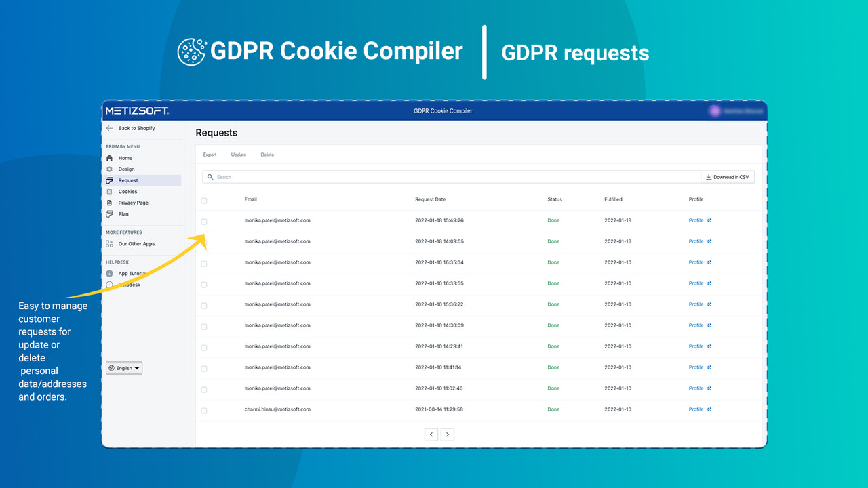
Task: Click the App Tutorial info icon
Action: point(109,273)
